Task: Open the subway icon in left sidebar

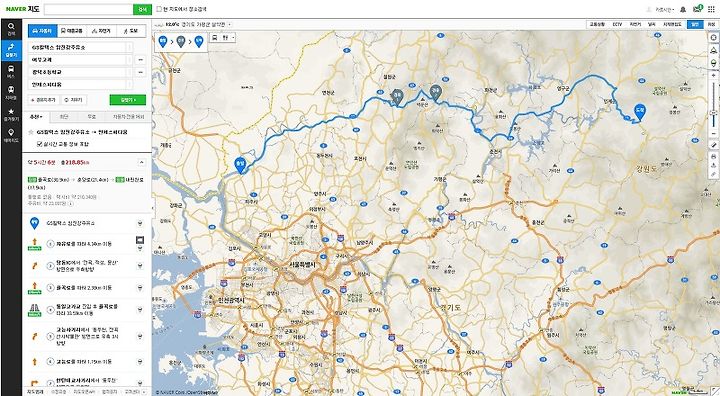Action: [x=11, y=92]
